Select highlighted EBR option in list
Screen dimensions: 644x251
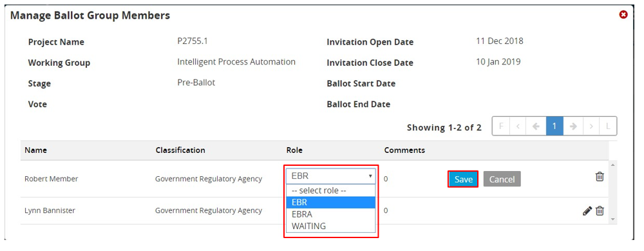point(330,203)
